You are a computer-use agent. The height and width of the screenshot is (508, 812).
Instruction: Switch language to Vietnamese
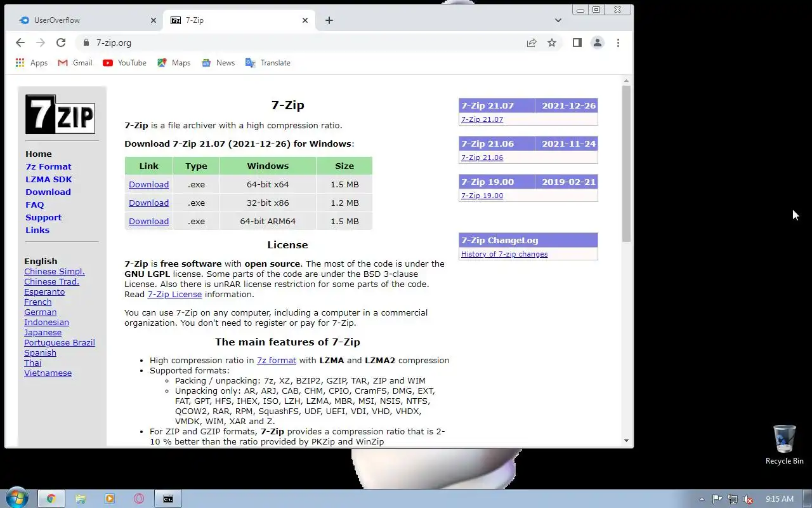[x=48, y=373]
